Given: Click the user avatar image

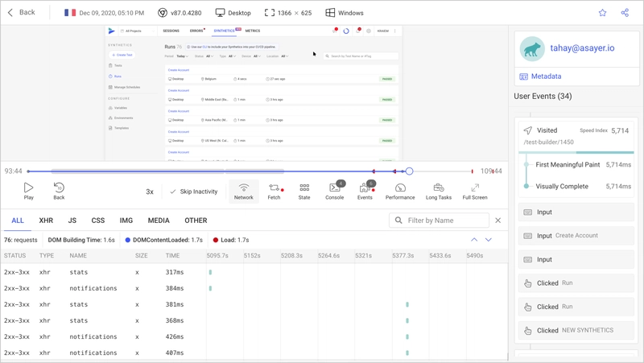Looking at the screenshot, I should (x=532, y=49).
